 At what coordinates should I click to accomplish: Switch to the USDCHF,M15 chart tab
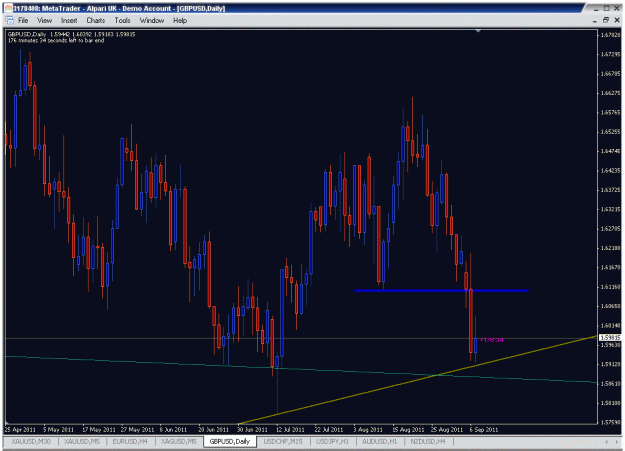click(283, 441)
